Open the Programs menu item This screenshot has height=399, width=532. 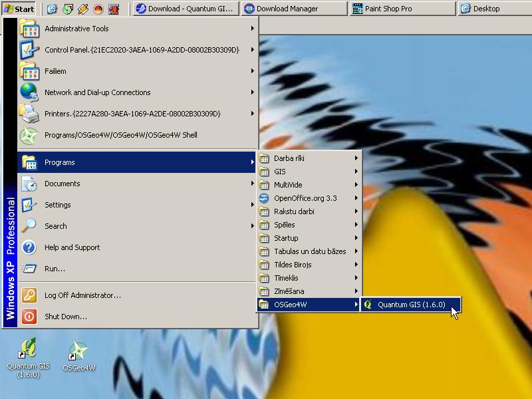pos(137,162)
